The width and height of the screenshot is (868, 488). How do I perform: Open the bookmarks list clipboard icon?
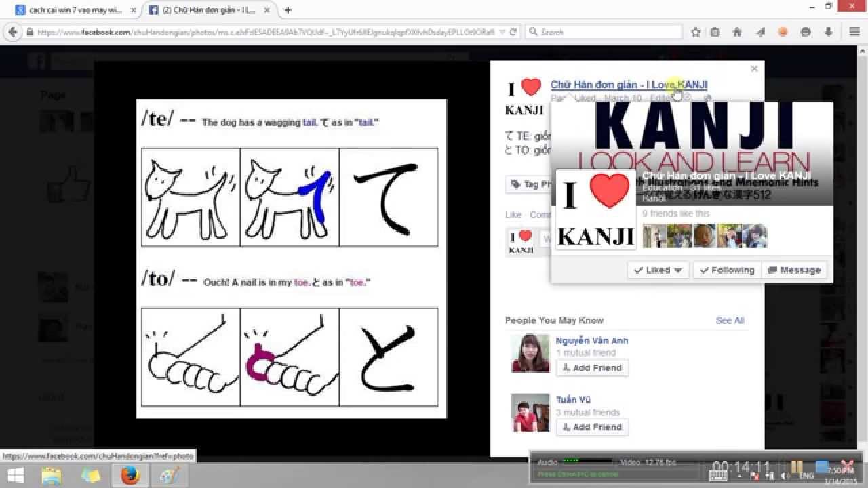[715, 32]
